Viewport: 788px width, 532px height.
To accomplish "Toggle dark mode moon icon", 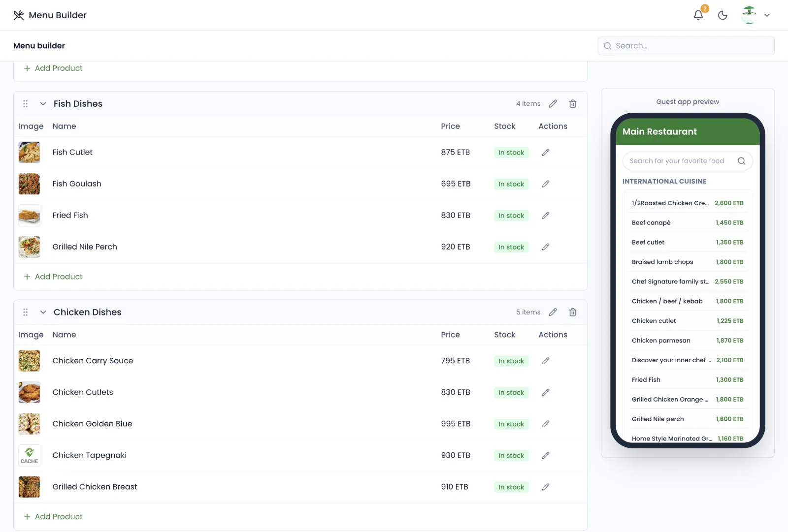I will coord(722,15).
